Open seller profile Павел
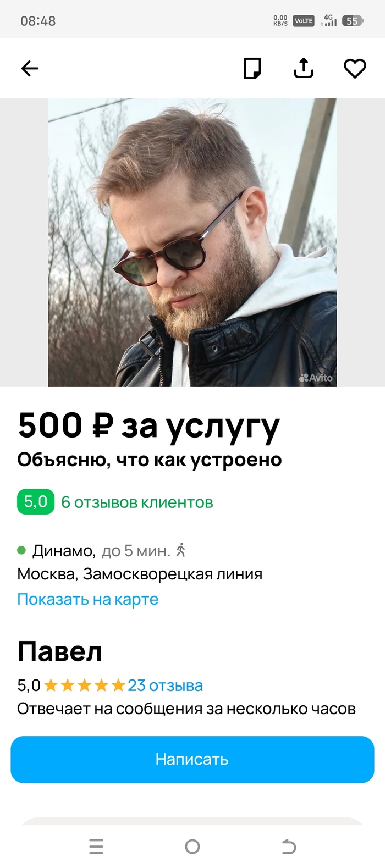 point(60,651)
